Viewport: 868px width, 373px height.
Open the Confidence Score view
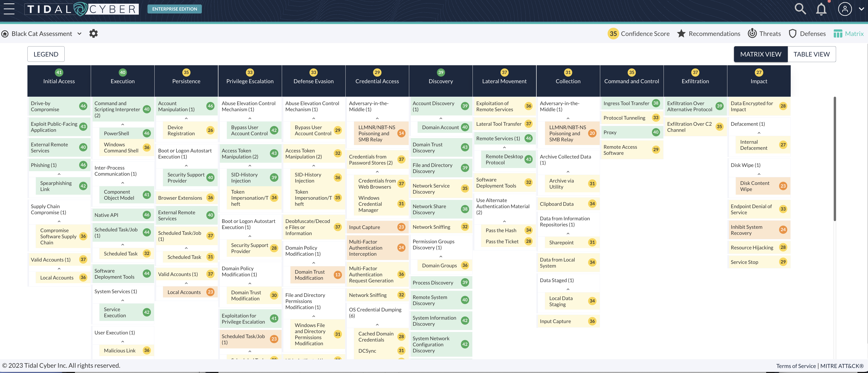point(638,33)
